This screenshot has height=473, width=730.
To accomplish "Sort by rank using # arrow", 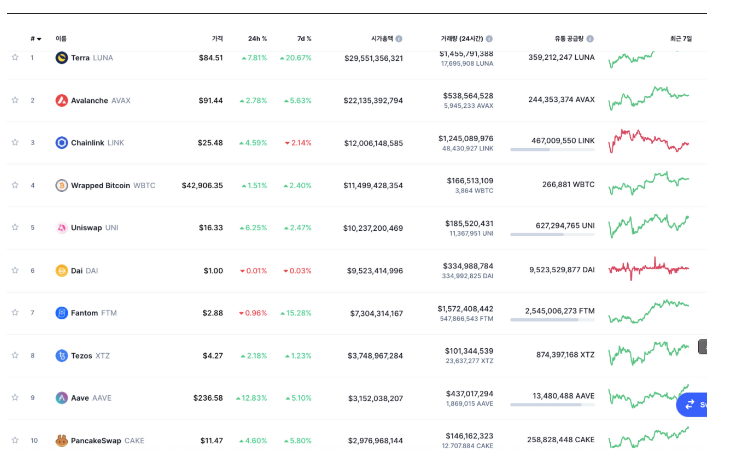I will pyautogui.click(x=36, y=39).
